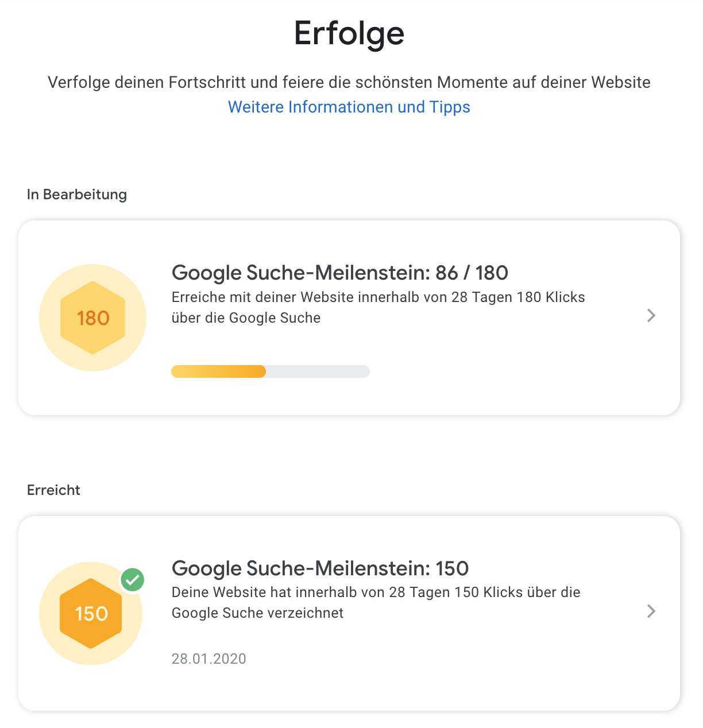703x728 pixels.
Task: Click the 180 hexagon milestone badge
Action: 92,317
